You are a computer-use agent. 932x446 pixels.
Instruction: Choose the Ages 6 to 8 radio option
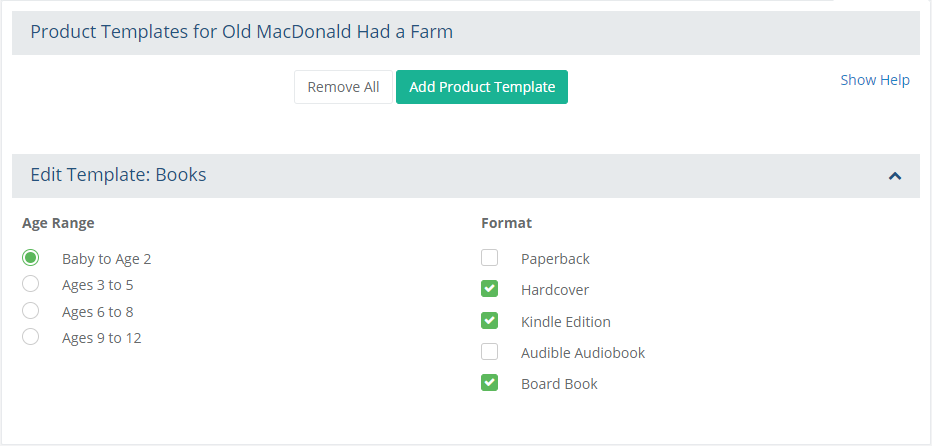(30, 310)
